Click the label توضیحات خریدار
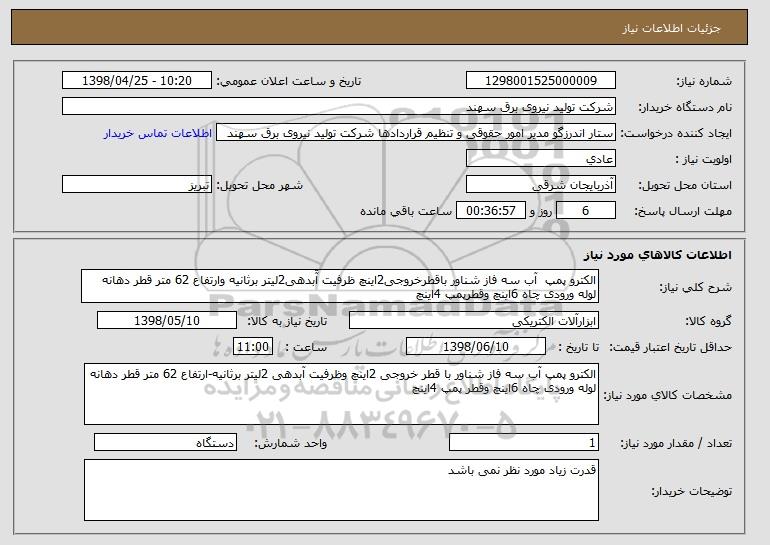The width and height of the screenshot is (770, 545). [x=692, y=491]
